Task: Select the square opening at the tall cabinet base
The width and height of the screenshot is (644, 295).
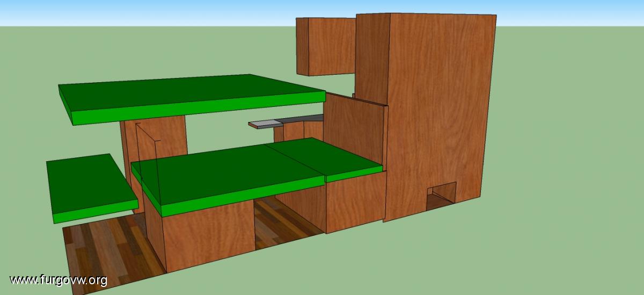Action: pos(441,197)
